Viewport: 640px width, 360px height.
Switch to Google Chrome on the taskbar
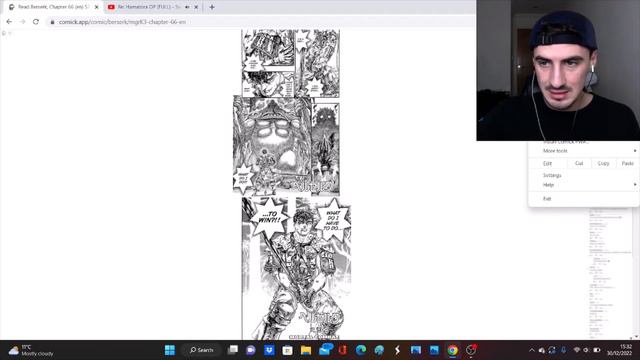tap(452, 350)
